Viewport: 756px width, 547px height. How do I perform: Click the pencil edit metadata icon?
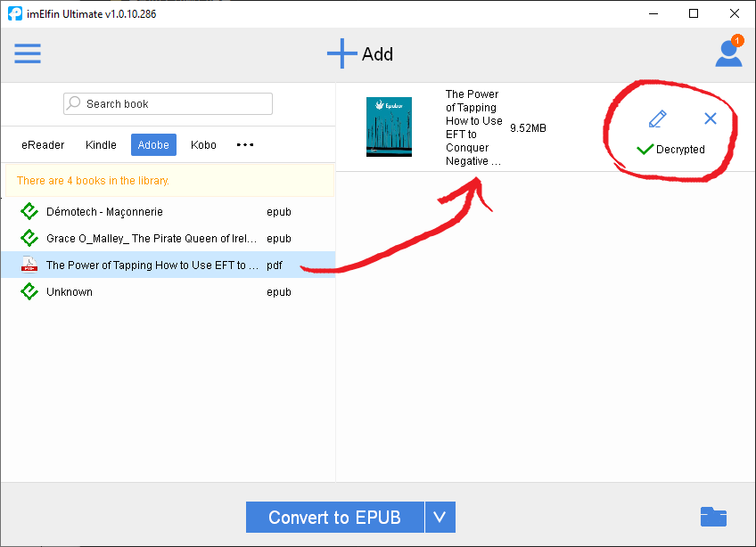658,118
